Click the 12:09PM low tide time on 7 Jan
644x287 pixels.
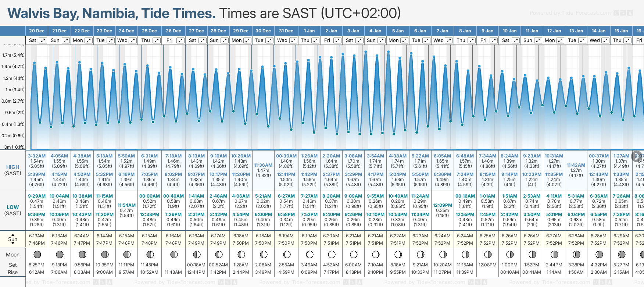(443, 205)
